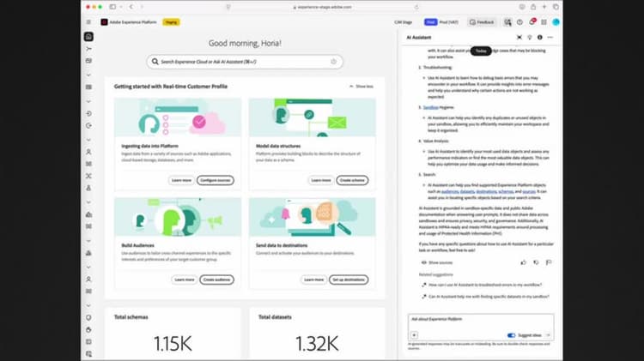The height and width of the screenshot is (361, 644).
Task: Open the app switcher grid icon
Action: 544,22
